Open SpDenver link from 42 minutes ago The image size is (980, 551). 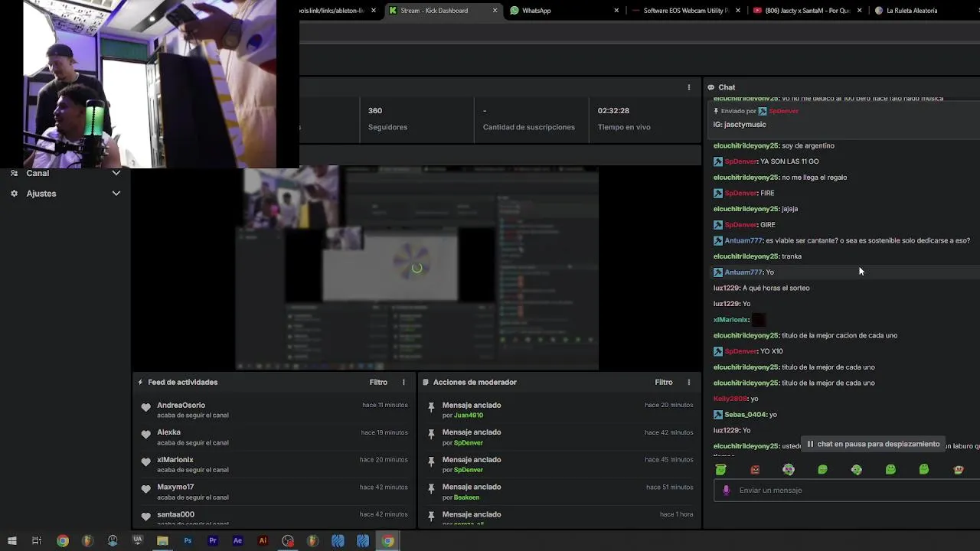(x=469, y=443)
